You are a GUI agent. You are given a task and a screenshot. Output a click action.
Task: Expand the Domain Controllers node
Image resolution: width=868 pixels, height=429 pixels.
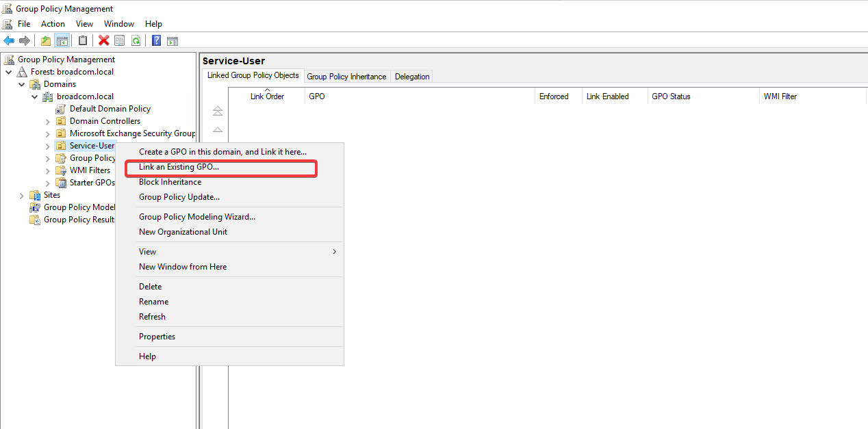click(47, 121)
